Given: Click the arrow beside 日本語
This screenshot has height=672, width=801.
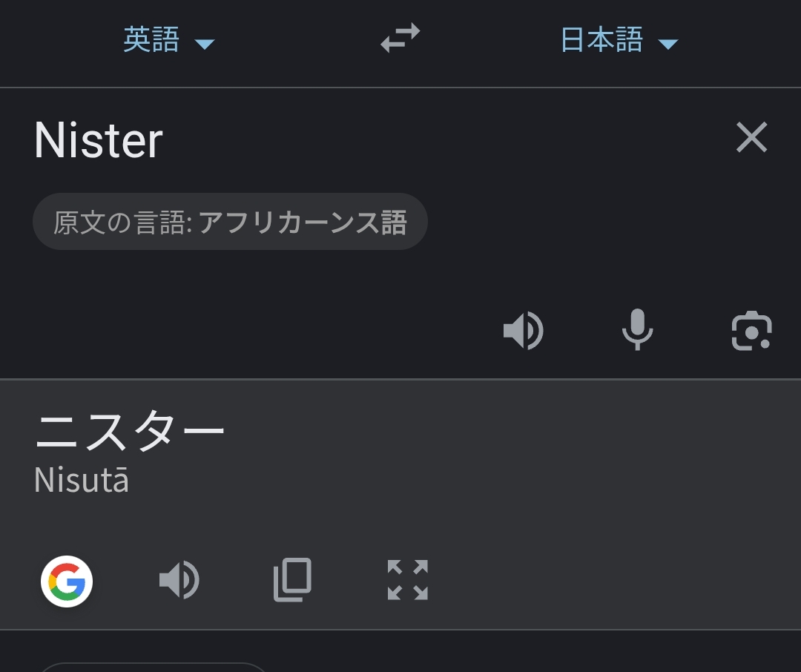Looking at the screenshot, I should tap(667, 45).
